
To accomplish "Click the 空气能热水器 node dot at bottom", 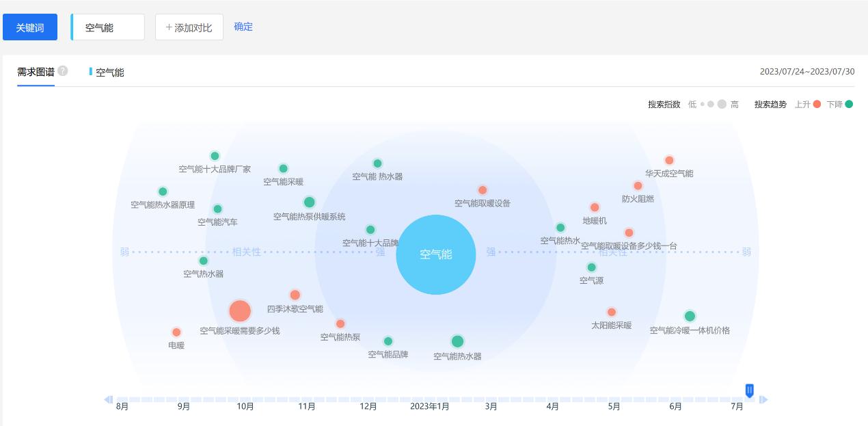I will click(457, 341).
